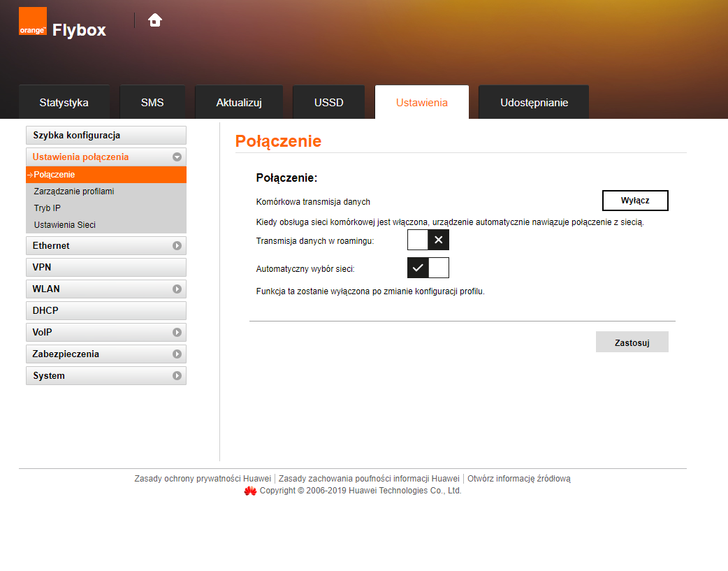Toggle off Transmisja danych w roamingu
The image size is (728, 571).
[x=428, y=239]
